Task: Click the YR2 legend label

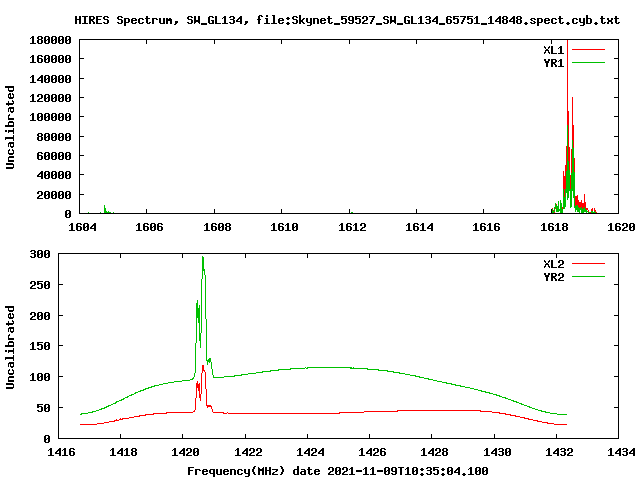Action: [553, 277]
